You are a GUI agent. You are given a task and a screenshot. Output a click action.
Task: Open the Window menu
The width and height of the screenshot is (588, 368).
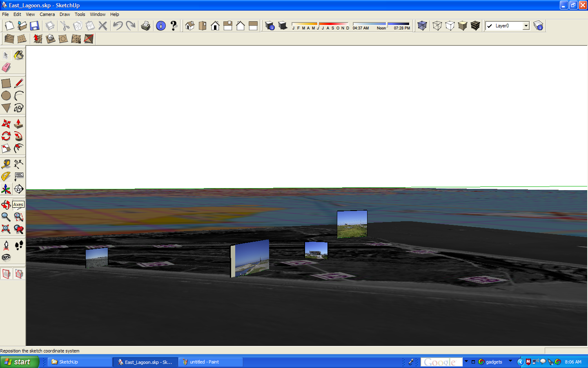point(98,14)
